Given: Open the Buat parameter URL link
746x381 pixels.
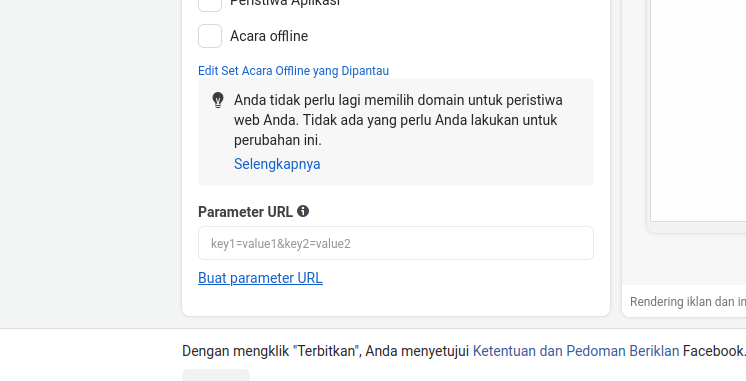Looking at the screenshot, I should tap(260, 278).
